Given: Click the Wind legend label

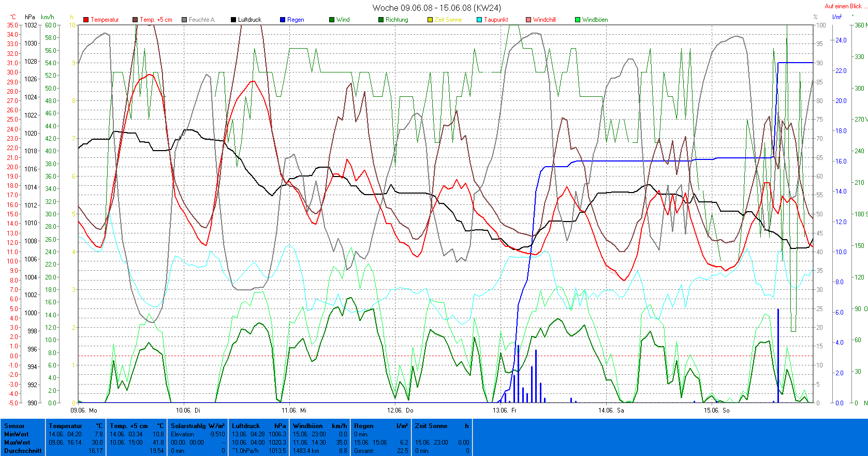Looking at the screenshot, I should [x=343, y=20].
